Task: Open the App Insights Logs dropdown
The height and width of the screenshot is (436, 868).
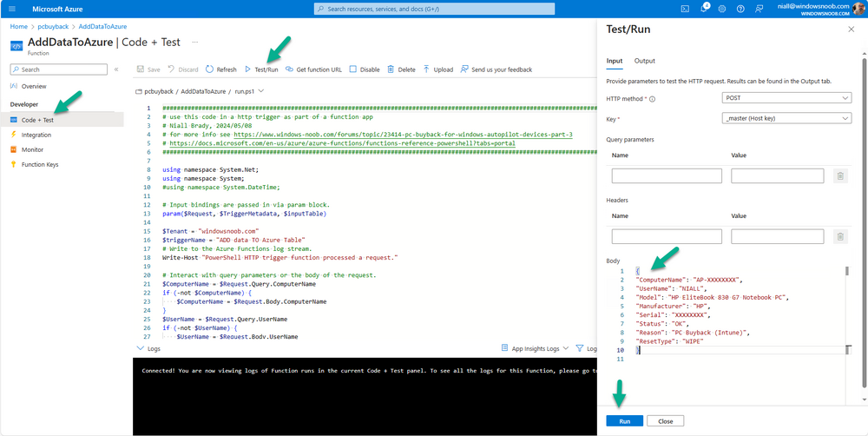Action: [535, 348]
